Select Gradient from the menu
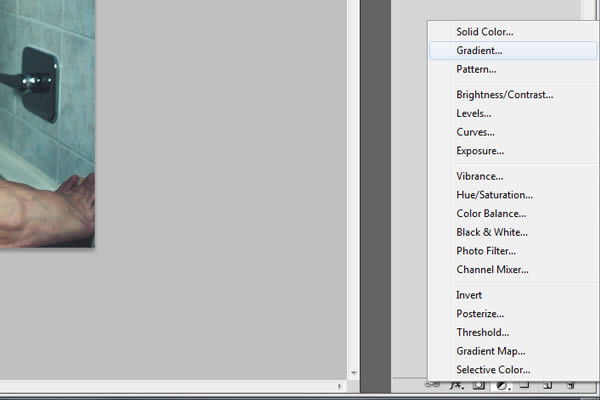This screenshot has width=600, height=400. [x=479, y=50]
